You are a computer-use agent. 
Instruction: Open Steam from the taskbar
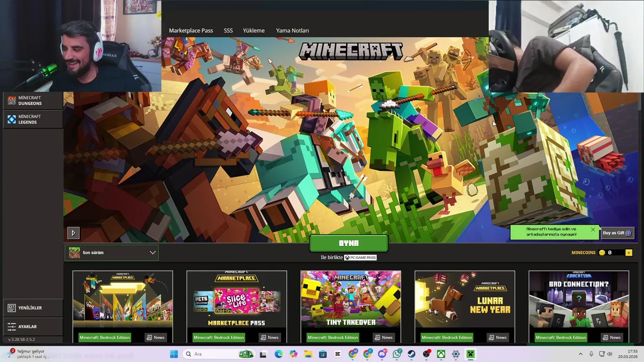(412, 354)
